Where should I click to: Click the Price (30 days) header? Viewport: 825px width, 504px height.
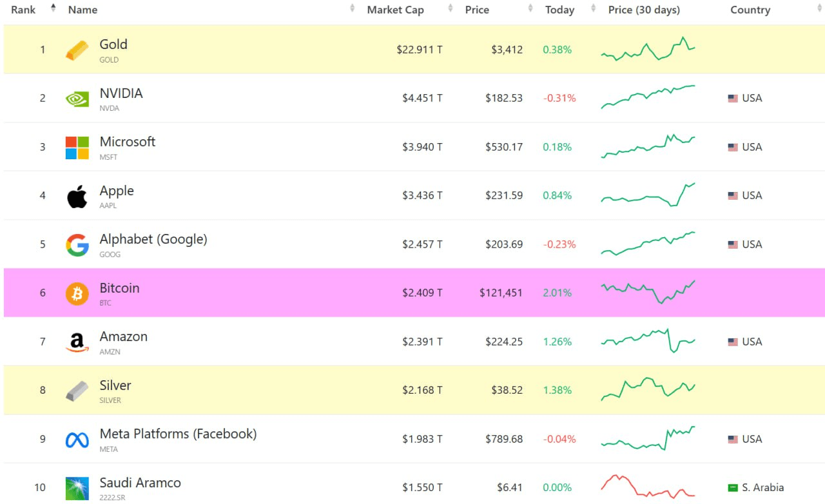(x=644, y=10)
